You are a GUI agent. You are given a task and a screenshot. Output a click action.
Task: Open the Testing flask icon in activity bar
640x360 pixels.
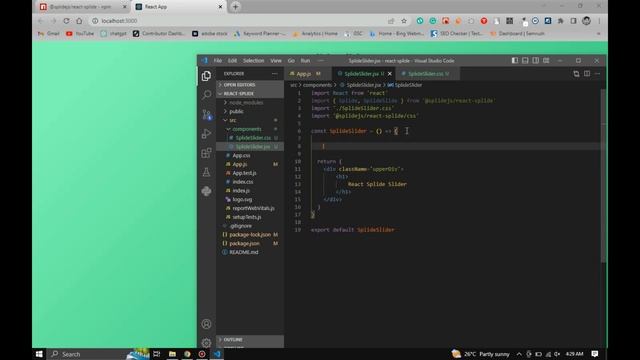pos(207,172)
